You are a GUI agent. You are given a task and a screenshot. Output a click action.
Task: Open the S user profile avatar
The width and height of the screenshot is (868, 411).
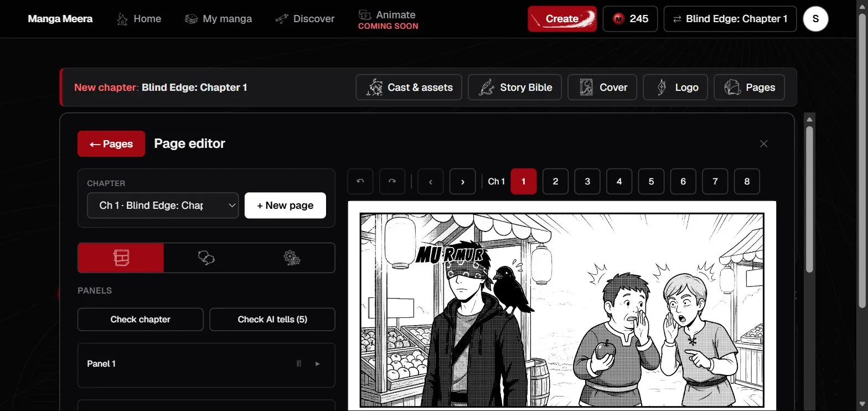pos(815,19)
